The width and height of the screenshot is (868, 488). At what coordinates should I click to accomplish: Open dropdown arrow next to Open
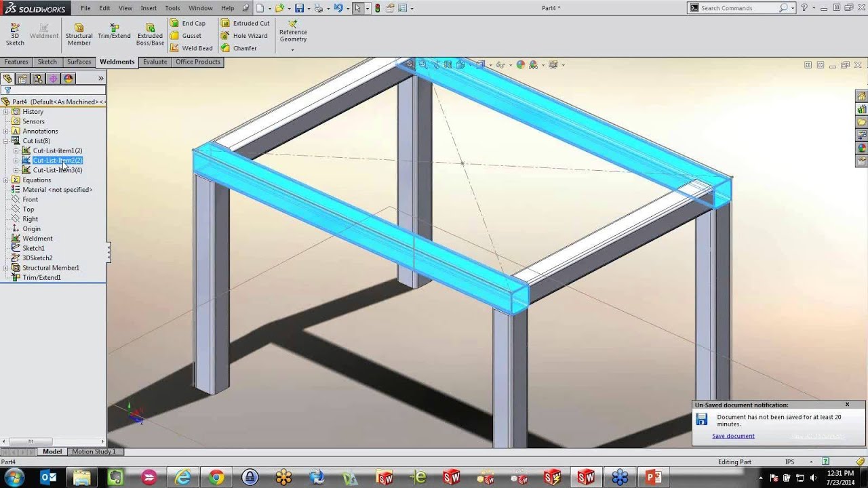coord(288,8)
